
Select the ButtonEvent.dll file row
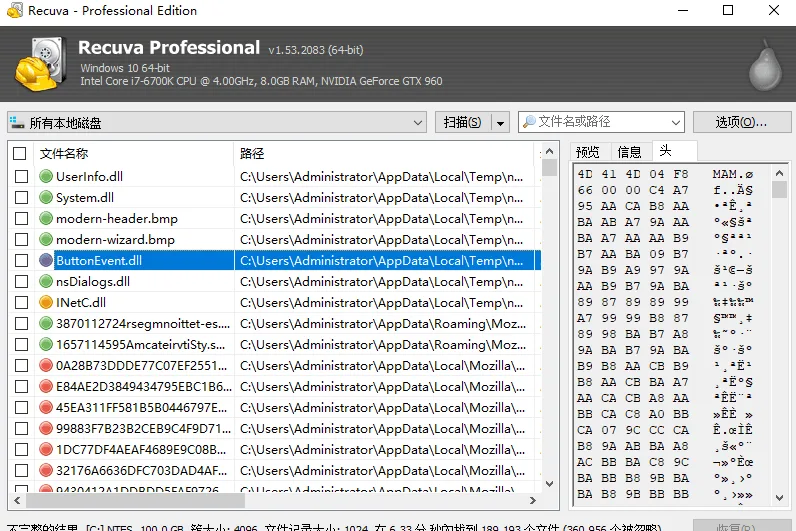274,260
